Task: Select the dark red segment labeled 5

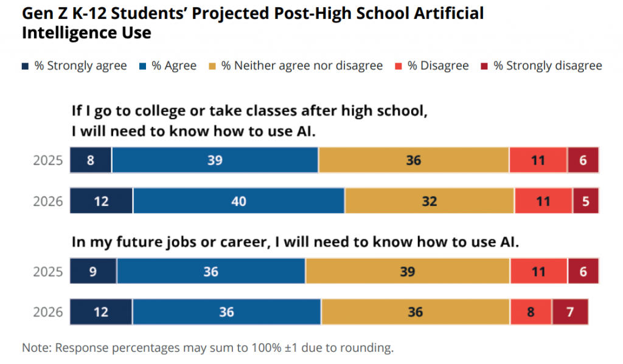Action: click(585, 201)
